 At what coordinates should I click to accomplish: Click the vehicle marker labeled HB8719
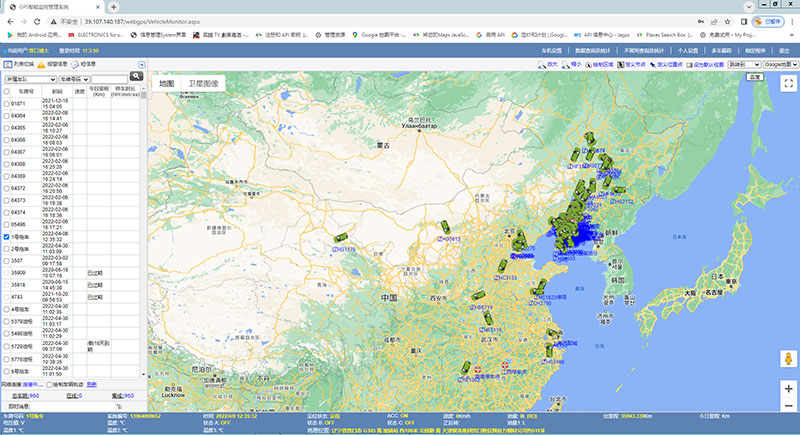pos(478,295)
